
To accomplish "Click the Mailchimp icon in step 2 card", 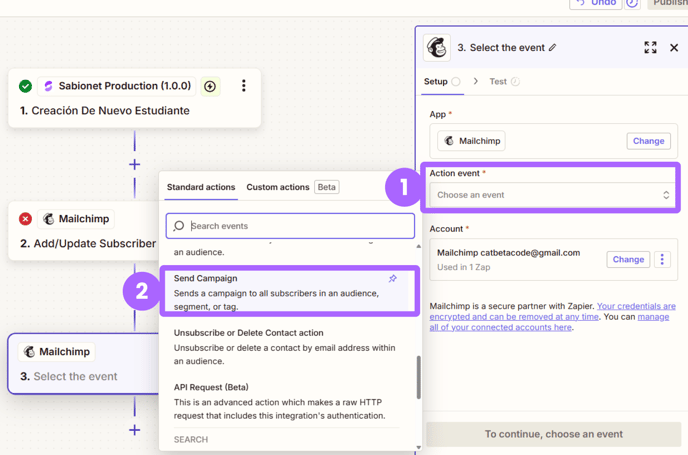I will (48, 219).
